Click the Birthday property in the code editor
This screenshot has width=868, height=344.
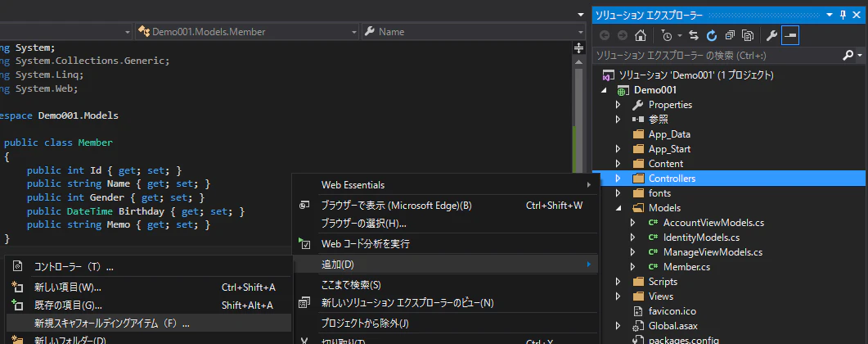pos(142,211)
